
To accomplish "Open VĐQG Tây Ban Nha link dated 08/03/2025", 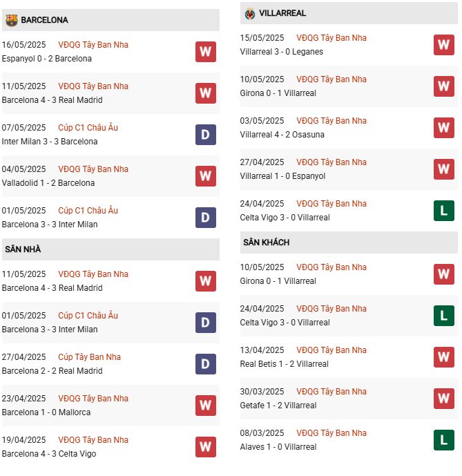I will pyautogui.click(x=331, y=433).
